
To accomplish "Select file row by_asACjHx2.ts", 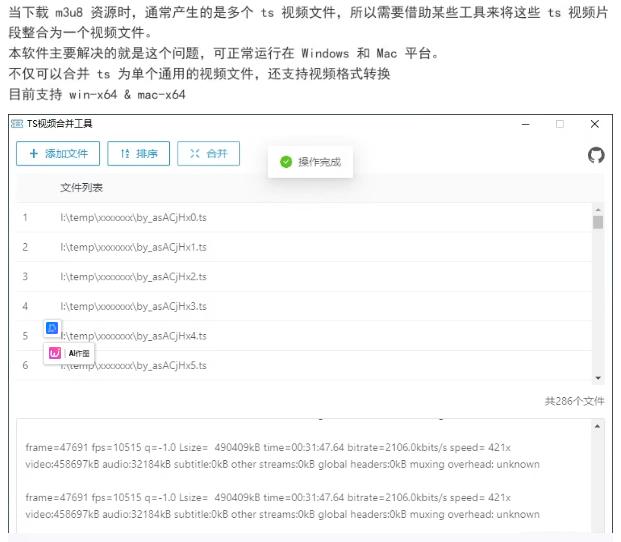I will click(133, 276).
